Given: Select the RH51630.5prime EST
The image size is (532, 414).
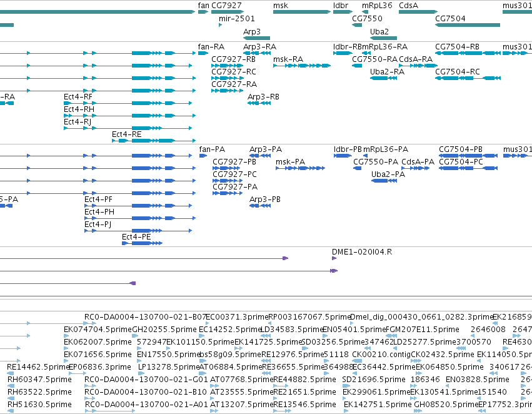Looking at the screenshot, I should point(11,411).
